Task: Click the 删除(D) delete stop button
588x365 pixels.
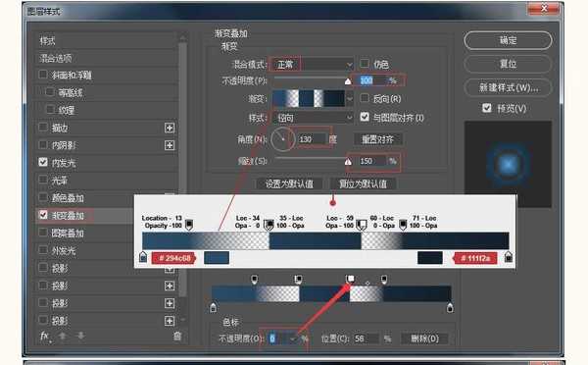Action: pyautogui.click(x=424, y=339)
